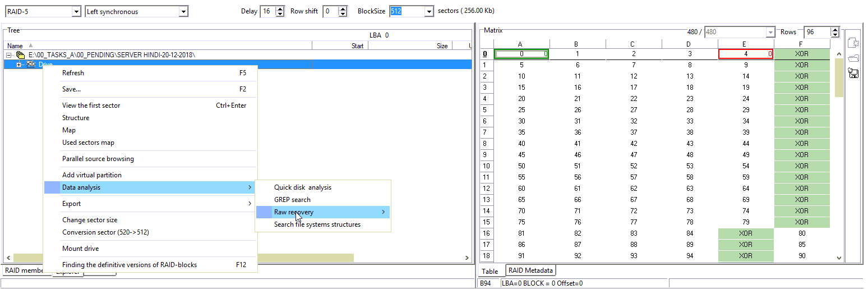
Task: Increase the Delay value with up arrow
Action: 280,9
